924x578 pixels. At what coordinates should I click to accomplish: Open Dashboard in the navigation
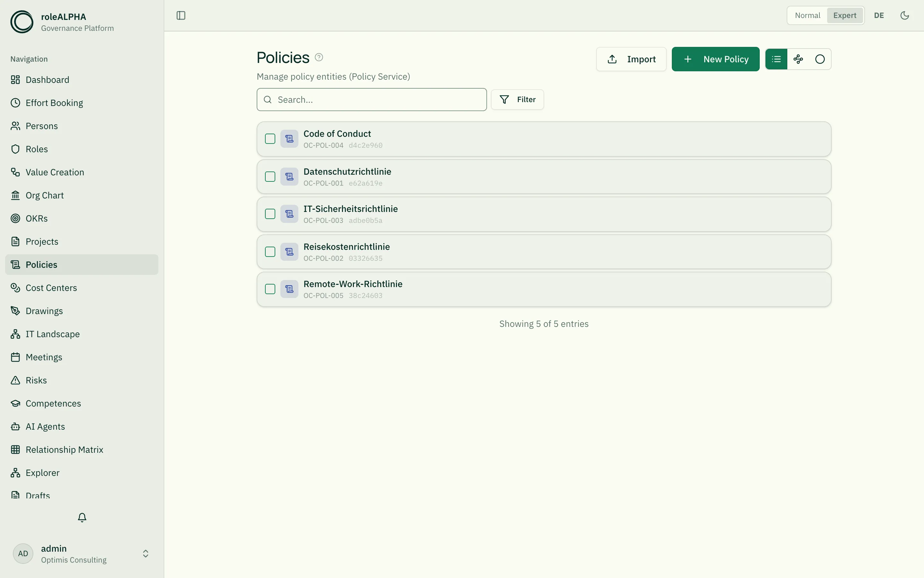pyautogui.click(x=82, y=80)
